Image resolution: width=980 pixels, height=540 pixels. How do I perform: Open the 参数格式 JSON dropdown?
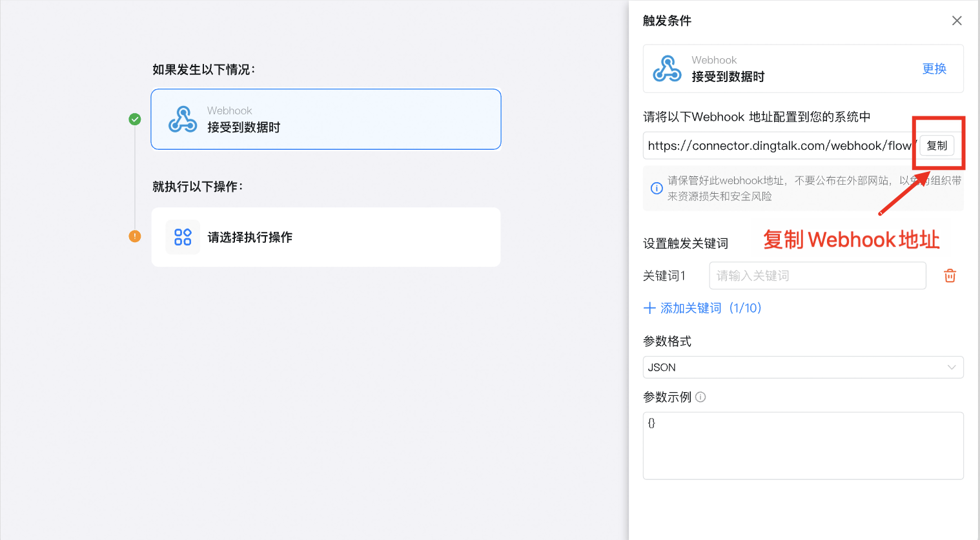pos(803,367)
